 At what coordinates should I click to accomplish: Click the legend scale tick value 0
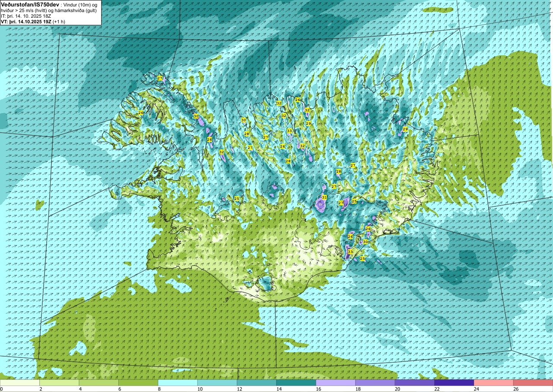point(1,389)
